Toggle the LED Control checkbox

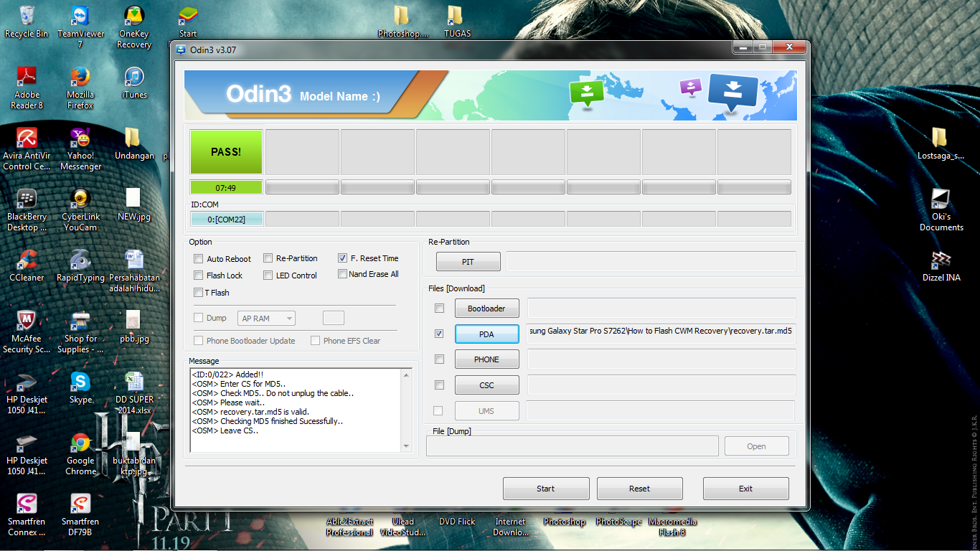click(x=268, y=275)
